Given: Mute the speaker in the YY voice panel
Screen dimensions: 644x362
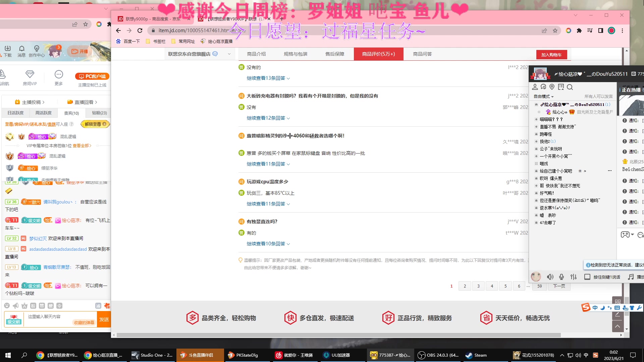Looking at the screenshot, I should (x=550, y=277).
